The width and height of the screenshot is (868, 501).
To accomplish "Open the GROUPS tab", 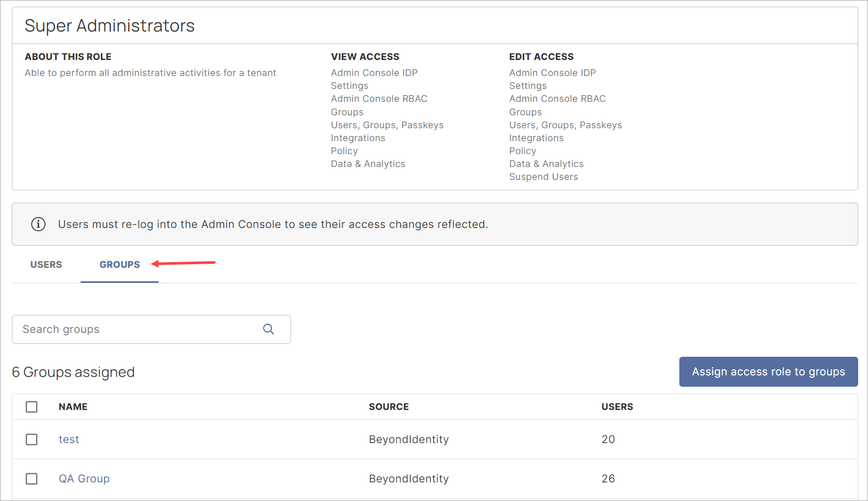I will pos(119,265).
